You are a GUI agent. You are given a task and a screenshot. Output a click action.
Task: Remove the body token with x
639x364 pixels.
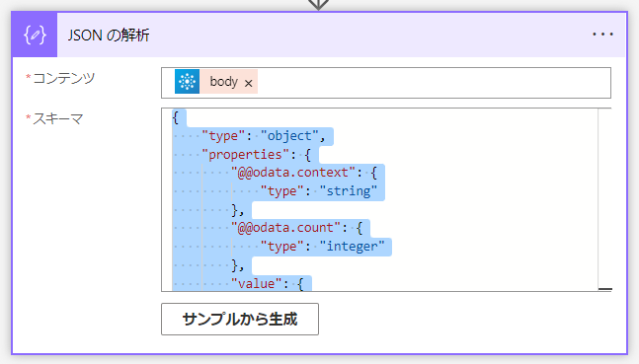(248, 83)
